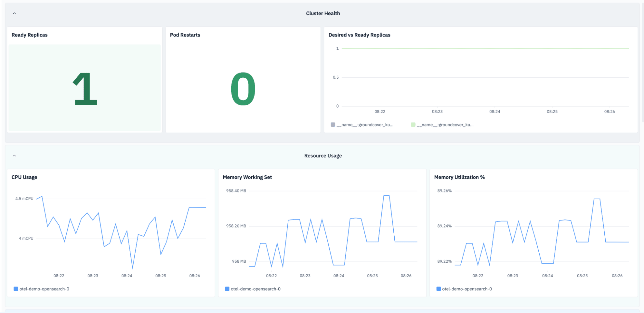Image resolution: width=644 pixels, height=313 pixels.
Task: Open the Desired vs Ready Replicas panel title
Action: [x=359, y=35]
